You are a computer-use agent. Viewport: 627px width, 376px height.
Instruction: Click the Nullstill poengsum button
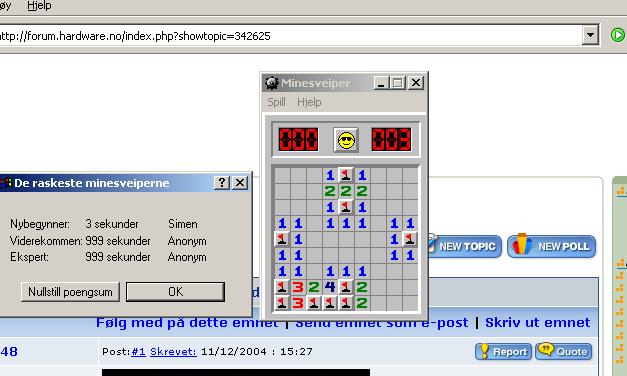pyautogui.click(x=70, y=292)
